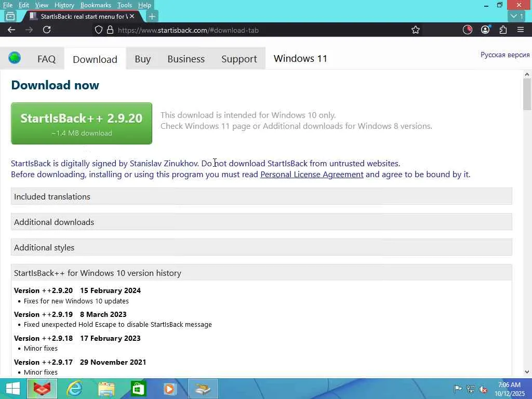Click the vertical scrollbar thumb

click(x=527, y=95)
